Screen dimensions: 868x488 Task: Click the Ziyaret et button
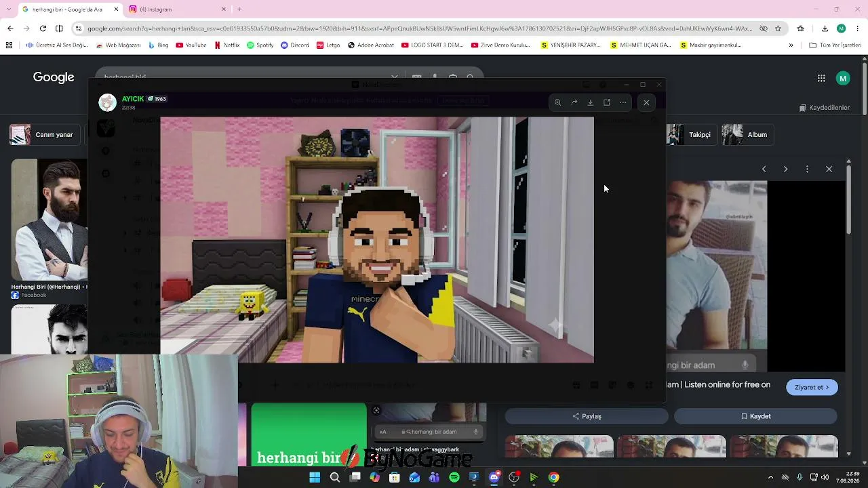tap(812, 387)
